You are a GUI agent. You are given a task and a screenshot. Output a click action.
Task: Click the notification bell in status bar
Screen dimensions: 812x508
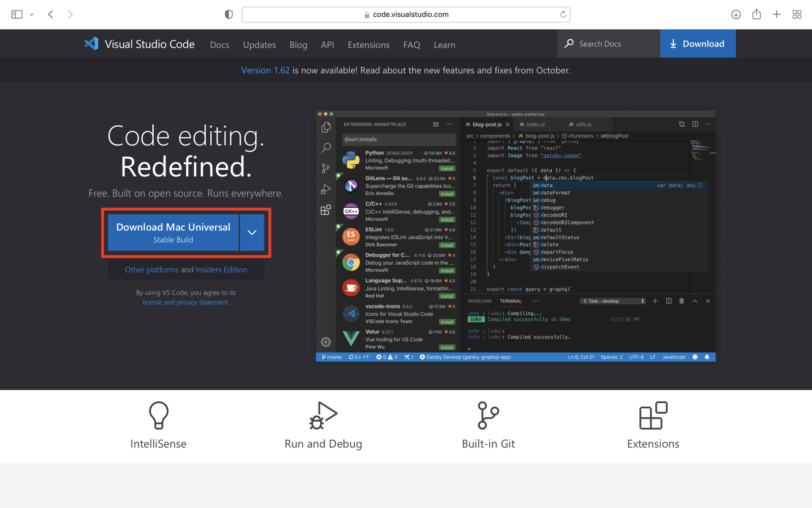[707, 357]
